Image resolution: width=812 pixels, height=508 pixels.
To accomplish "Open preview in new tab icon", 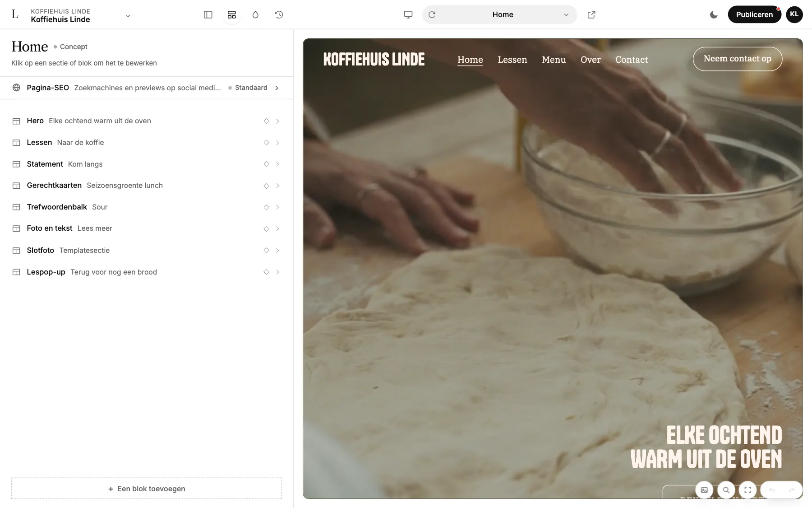I will coord(591,14).
